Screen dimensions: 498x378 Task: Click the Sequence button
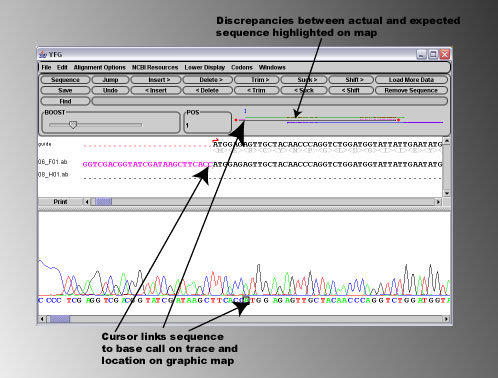pos(65,80)
